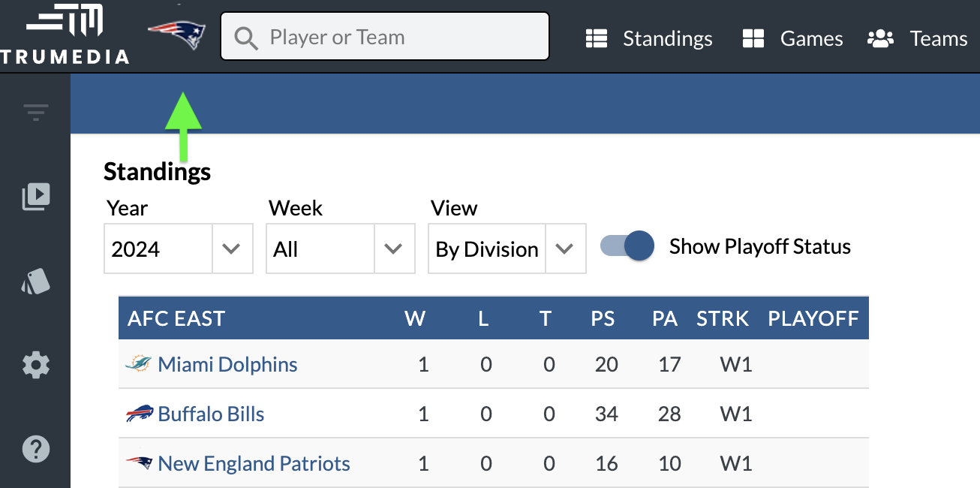Open the video library sidebar icon

tap(35, 197)
